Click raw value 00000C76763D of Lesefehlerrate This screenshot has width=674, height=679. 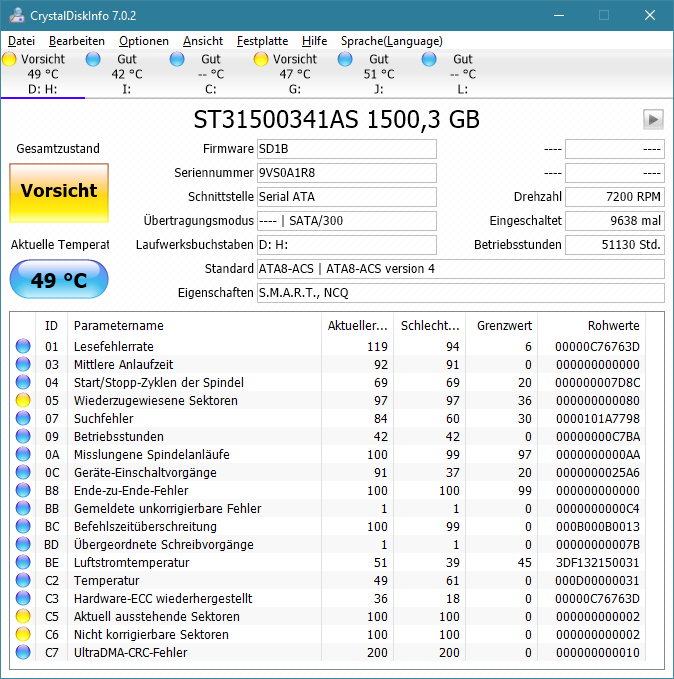[x=597, y=346]
